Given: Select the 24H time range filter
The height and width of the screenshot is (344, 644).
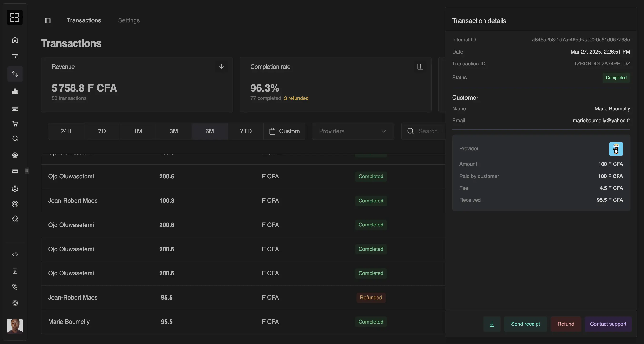Looking at the screenshot, I should 66,131.
